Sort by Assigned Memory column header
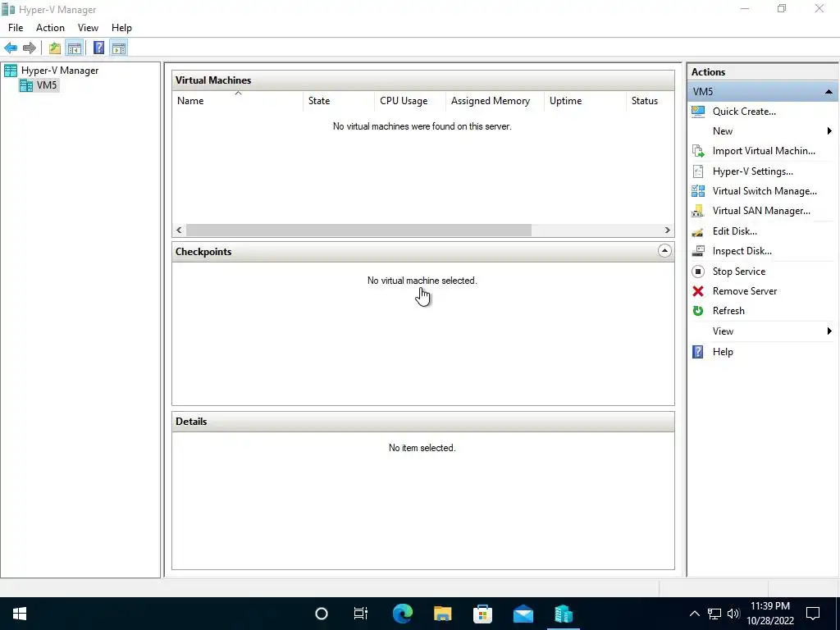 pyautogui.click(x=495, y=101)
